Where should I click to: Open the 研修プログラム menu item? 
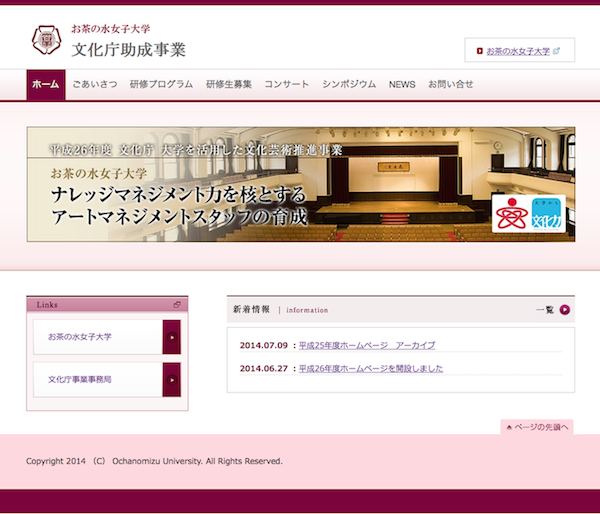pos(161,85)
